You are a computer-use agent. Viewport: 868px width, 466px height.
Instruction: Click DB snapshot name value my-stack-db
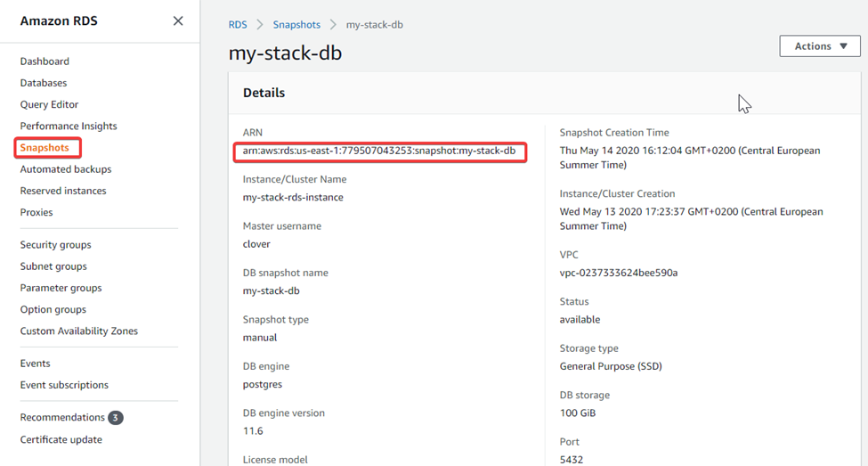coord(272,290)
